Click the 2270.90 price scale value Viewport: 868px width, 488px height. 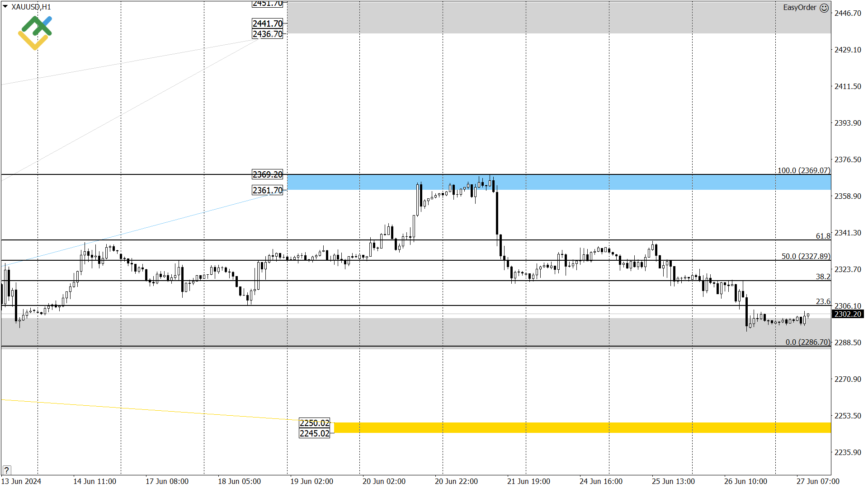(848, 379)
